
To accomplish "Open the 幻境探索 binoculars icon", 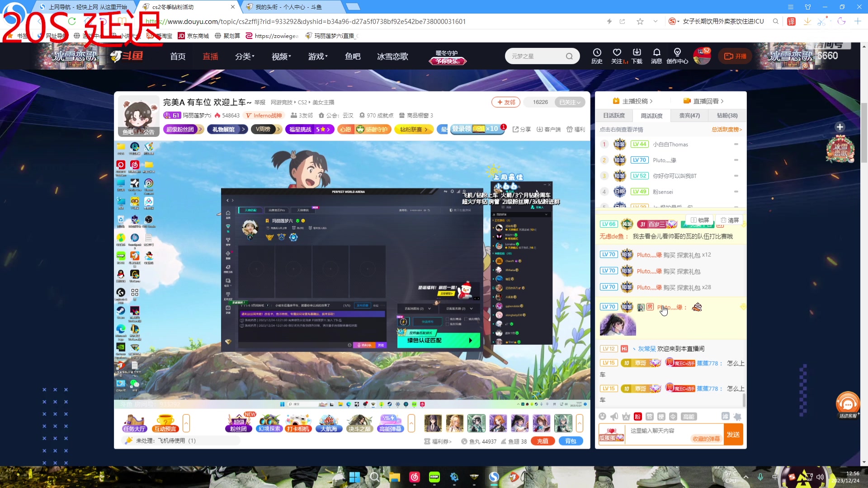I will coord(269,423).
